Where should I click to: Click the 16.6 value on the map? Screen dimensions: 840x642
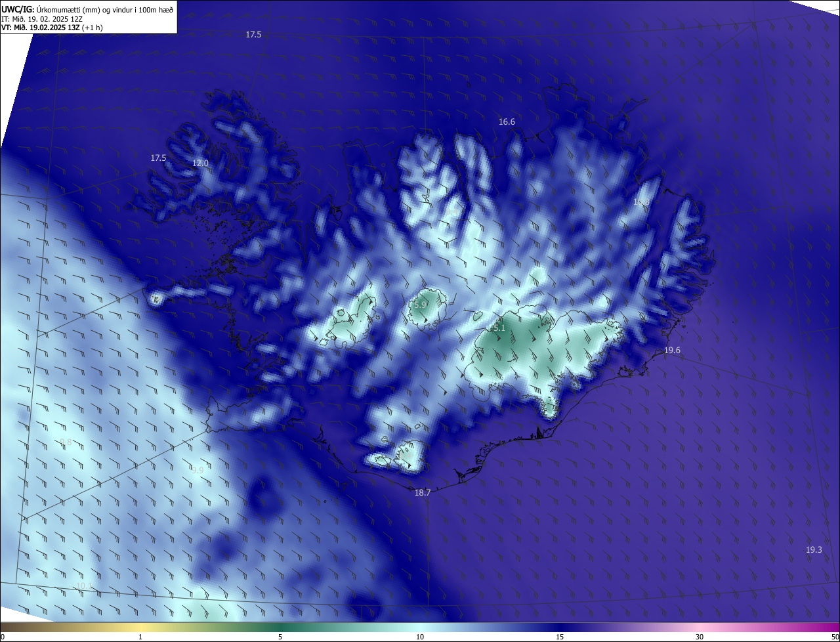click(x=507, y=121)
